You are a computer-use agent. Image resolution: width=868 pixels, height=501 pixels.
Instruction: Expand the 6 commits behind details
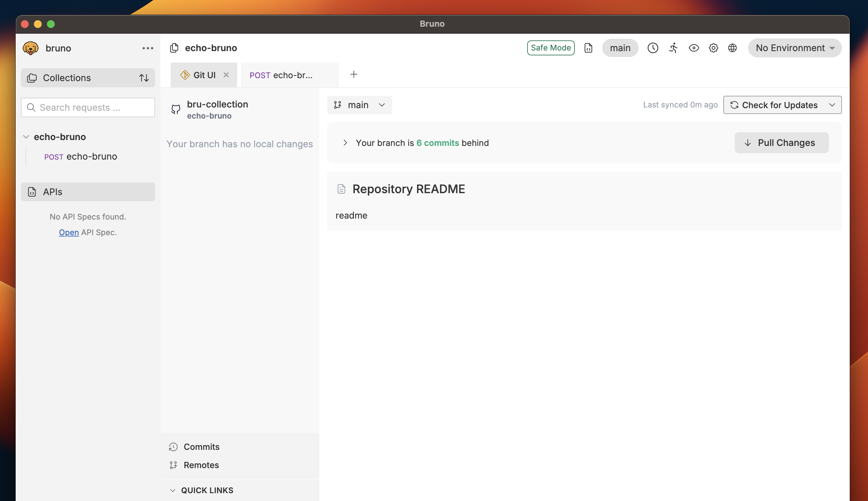[345, 143]
